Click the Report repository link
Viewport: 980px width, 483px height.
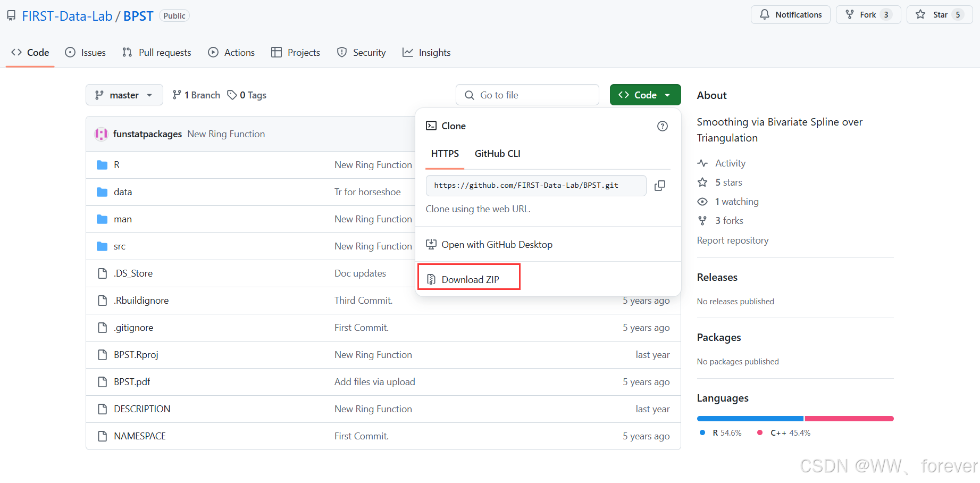[733, 240]
